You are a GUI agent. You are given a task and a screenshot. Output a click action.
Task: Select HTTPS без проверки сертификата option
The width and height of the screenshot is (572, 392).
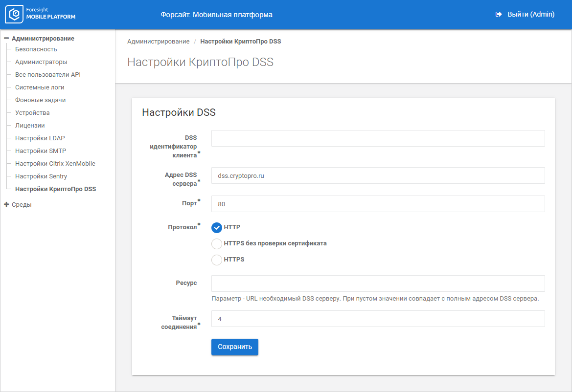[x=217, y=243]
